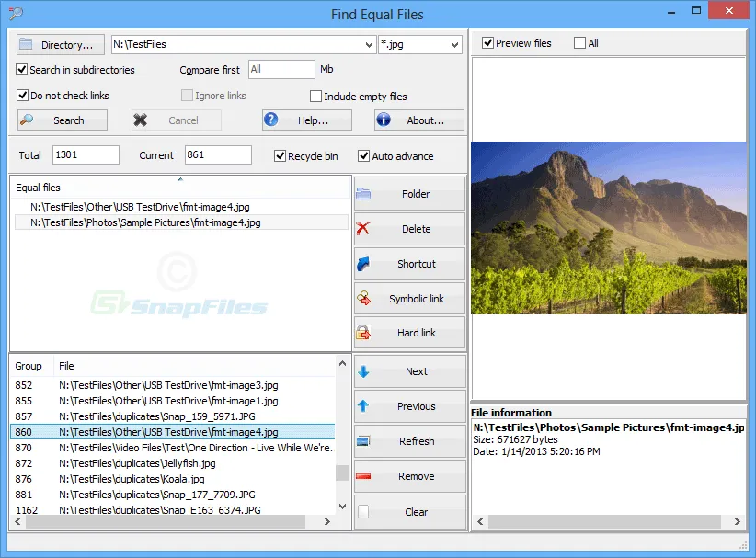Toggle Search in subdirectories checkbox
Screen dimensions: 756x558
coord(22,69)
